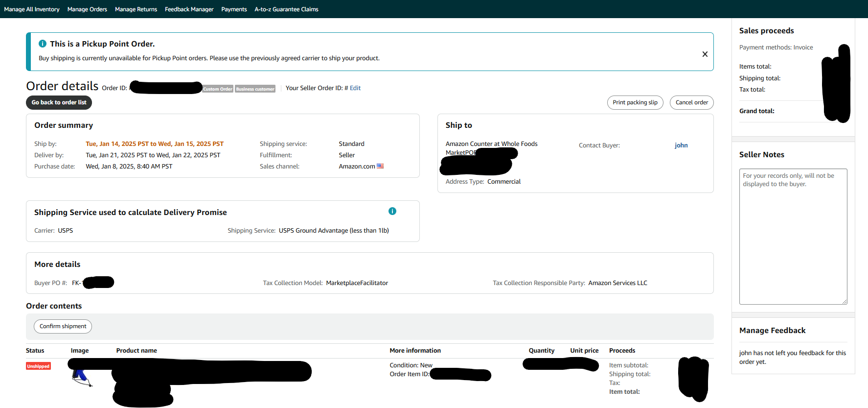Click the 'Sales proceeds' heading

[766, 31]
